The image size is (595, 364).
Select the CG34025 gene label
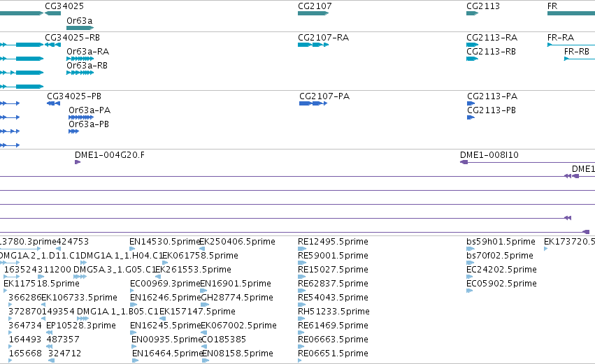pos(64,6)
